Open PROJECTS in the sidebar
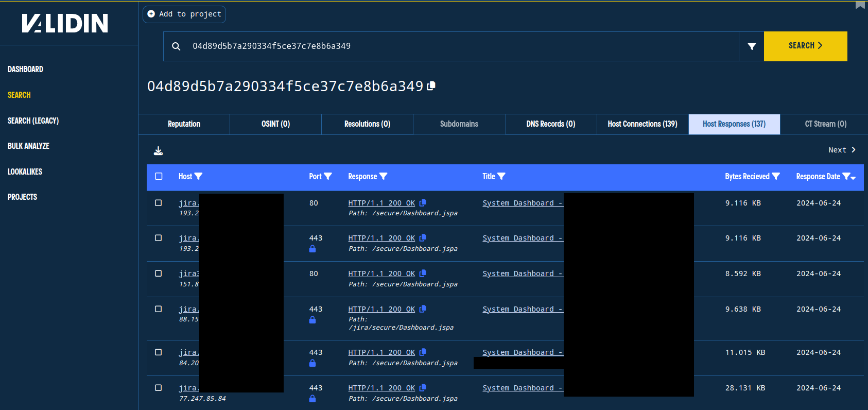 pyautogui.click(x=23, y=197)
